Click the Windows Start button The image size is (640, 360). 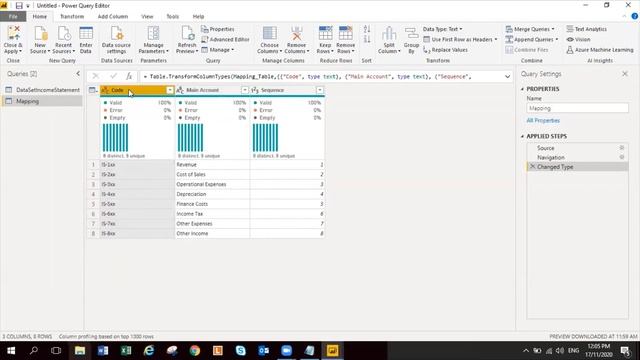11,351
